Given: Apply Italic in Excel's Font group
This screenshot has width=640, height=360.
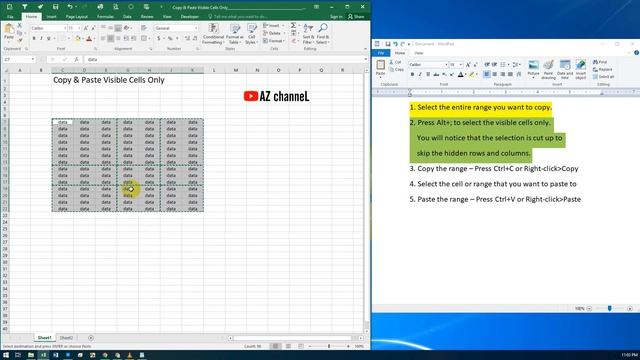Looking at the screenshot, I should [x=41, y=38].
